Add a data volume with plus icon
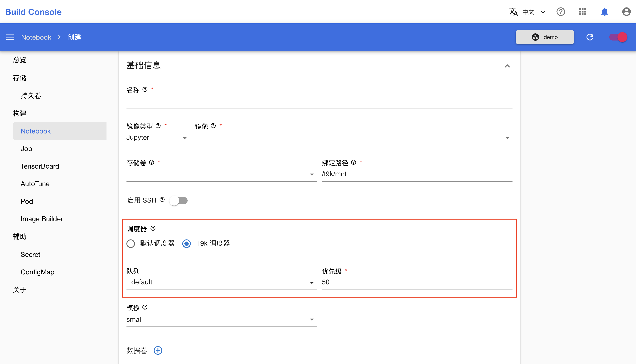Screen dimensions: 636x364 tap(158, 351)
